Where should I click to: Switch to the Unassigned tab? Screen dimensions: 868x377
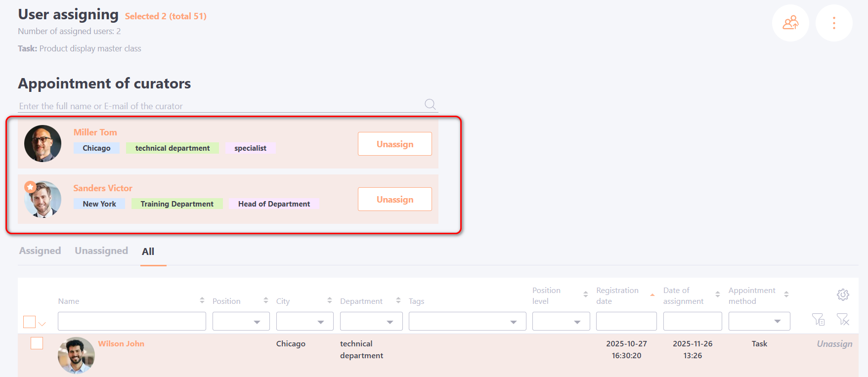[x=101, y=251]
